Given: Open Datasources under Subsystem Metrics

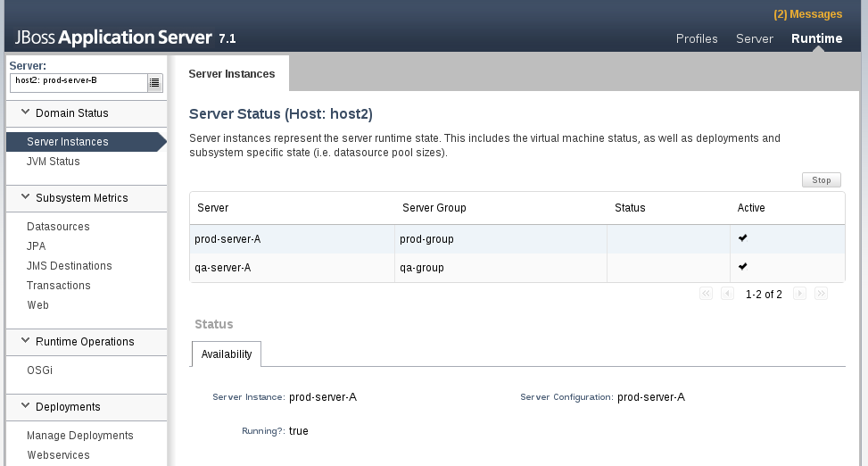Looking at the screenshot, I should point(58,227).
